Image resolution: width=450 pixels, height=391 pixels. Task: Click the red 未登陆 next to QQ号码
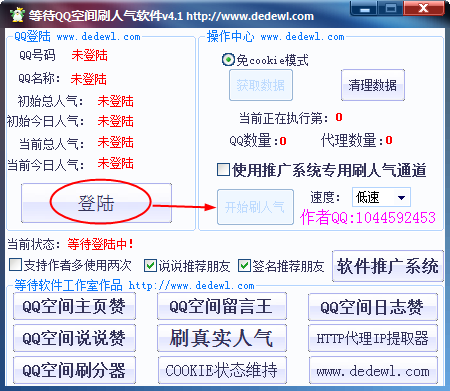pyautogui.click(x=89, y=55)
